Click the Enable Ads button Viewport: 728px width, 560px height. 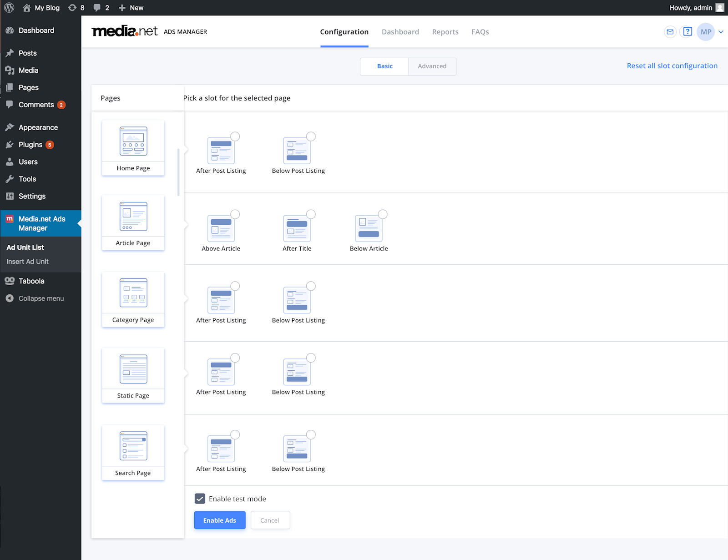(x=220, y=520)
